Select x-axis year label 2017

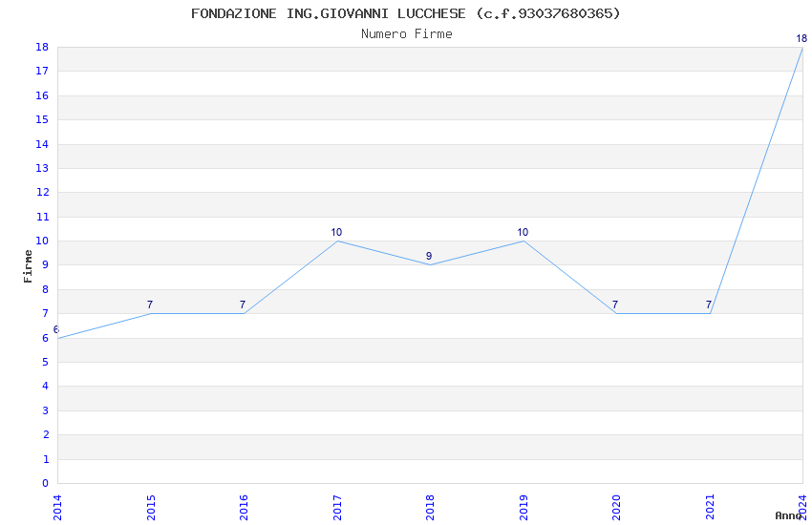[337, 508]
